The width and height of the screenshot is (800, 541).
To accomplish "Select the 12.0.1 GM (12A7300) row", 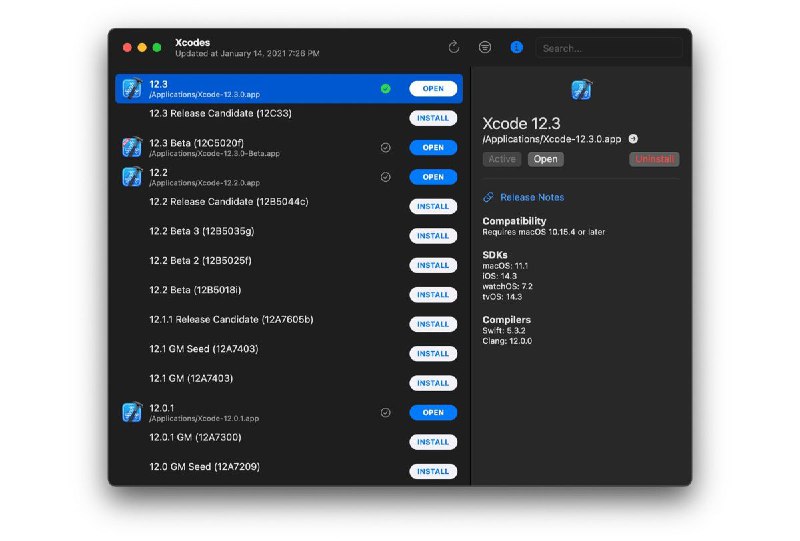I will [x=289, y=442].
